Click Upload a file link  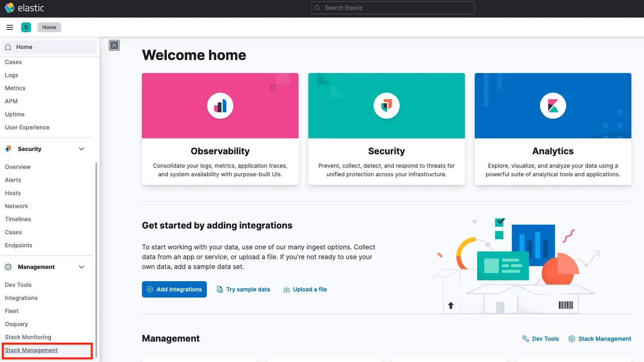(x=305, y=289)
